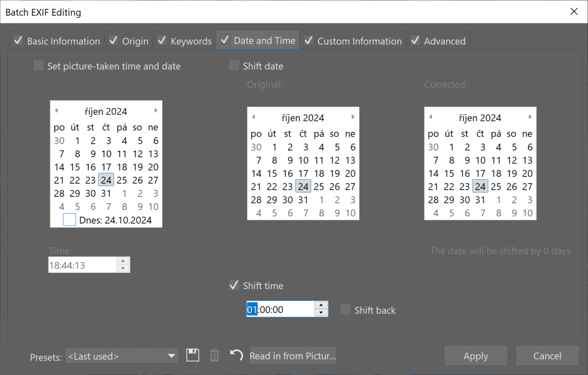588x375 pixels.
Task: Increment the Time value with the up spinner
Action: tap(123, 261)
